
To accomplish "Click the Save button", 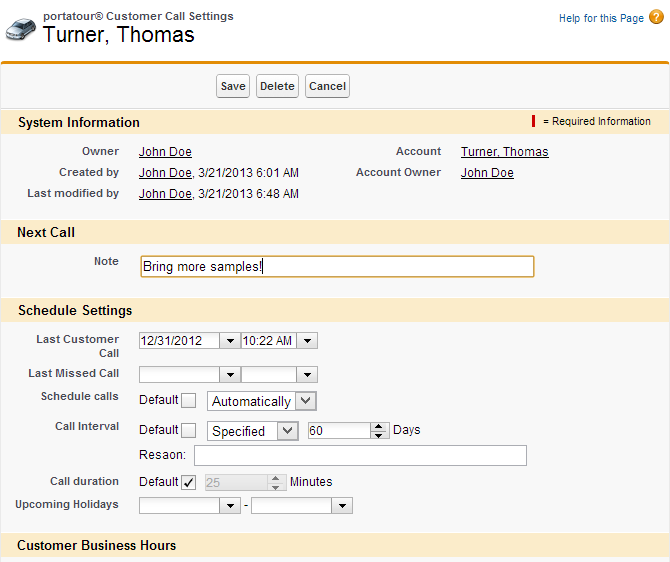I will 233,86.
